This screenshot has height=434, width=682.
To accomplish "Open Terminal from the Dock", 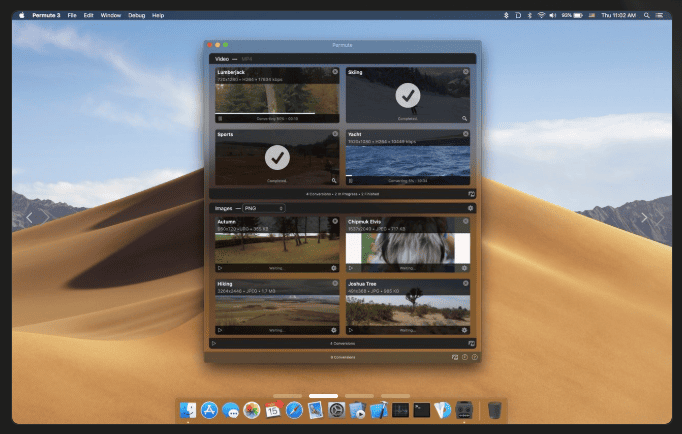I will [421, 410].
